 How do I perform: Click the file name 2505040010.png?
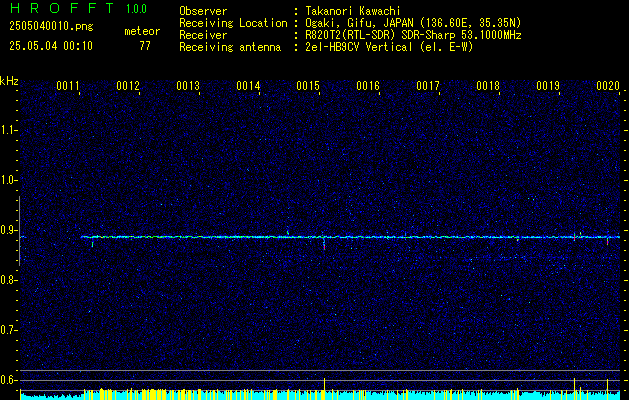pyautogui.click(x=51, y=27)
